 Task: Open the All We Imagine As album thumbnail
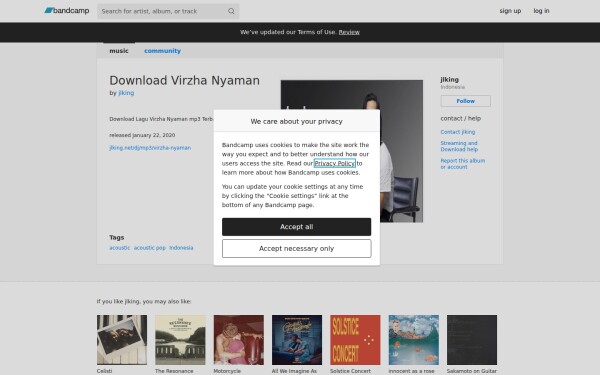coord(297,340)
